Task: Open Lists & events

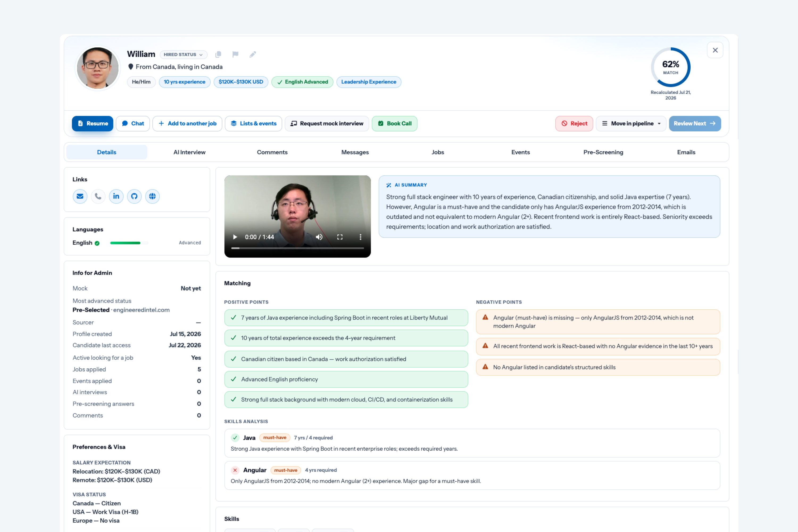Action: click(253, 123)
